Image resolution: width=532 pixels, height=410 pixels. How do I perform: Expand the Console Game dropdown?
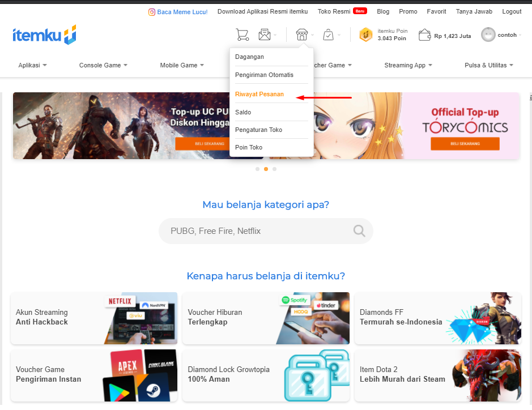coord(103,65)
